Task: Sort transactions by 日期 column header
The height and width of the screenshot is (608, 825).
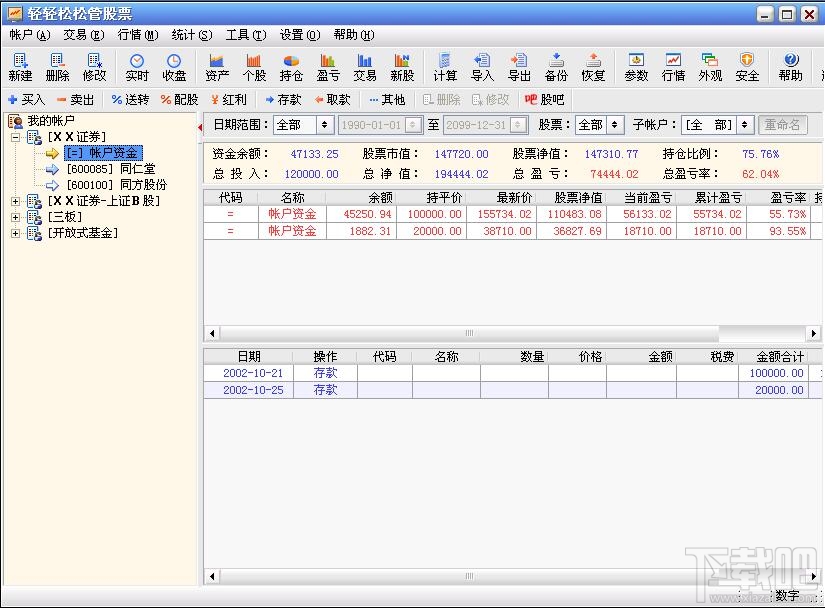Action: coord(248,357)
